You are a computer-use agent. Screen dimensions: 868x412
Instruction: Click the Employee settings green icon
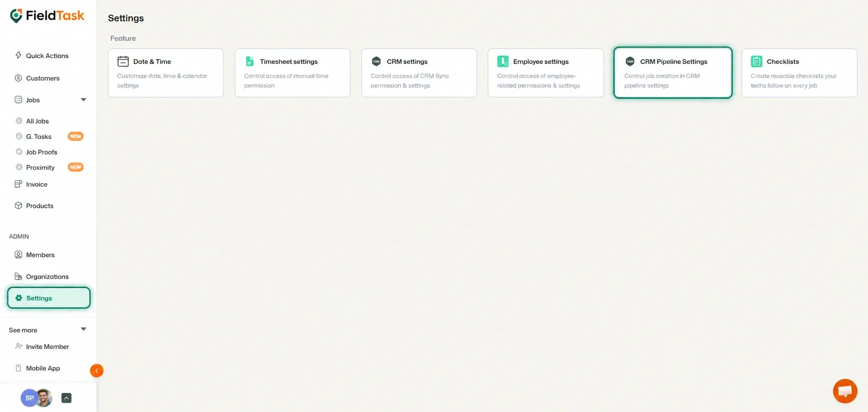[503, 62]
